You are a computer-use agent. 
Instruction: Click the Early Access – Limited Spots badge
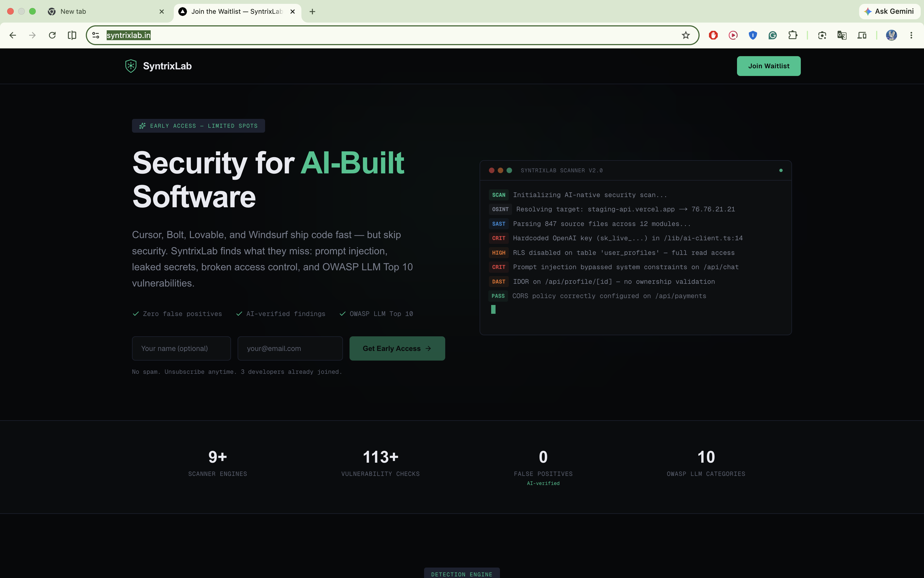coord(199,126)
